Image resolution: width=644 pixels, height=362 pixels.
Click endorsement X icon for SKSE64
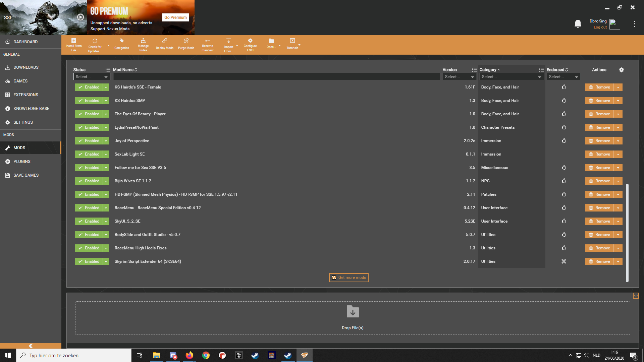pos(564,261)
